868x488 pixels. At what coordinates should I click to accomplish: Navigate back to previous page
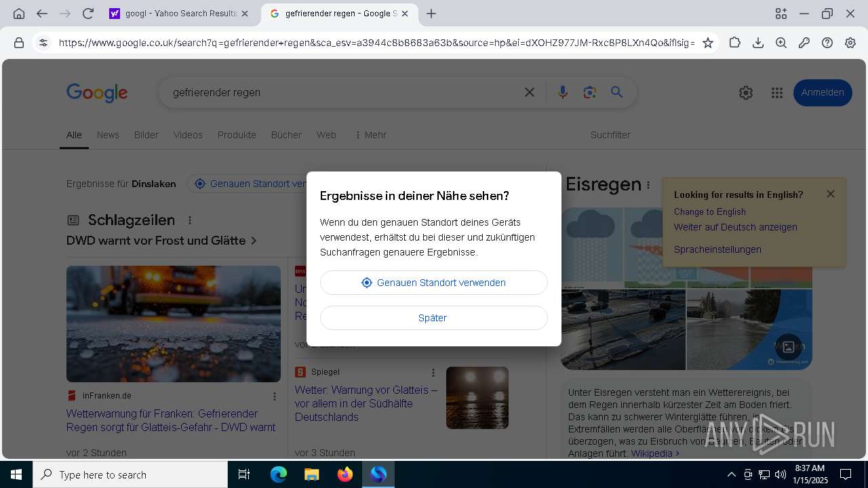(x=42, y=14)
